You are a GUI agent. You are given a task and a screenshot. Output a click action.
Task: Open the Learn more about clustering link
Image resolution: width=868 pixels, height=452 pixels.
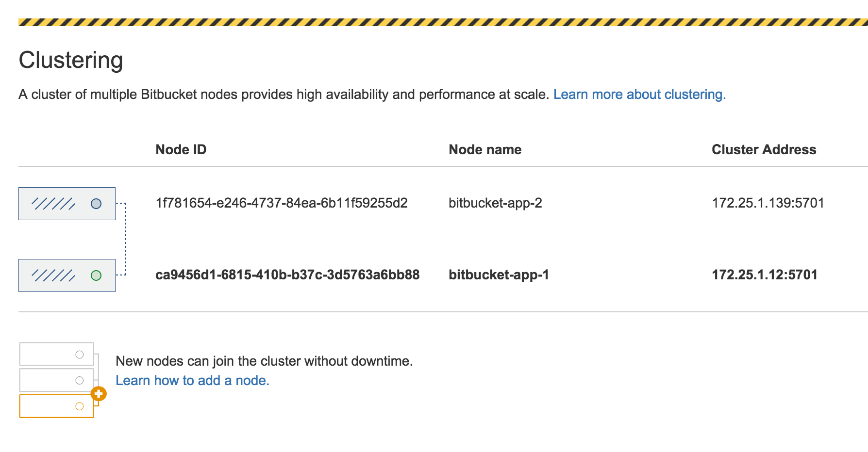coord(639,94)
